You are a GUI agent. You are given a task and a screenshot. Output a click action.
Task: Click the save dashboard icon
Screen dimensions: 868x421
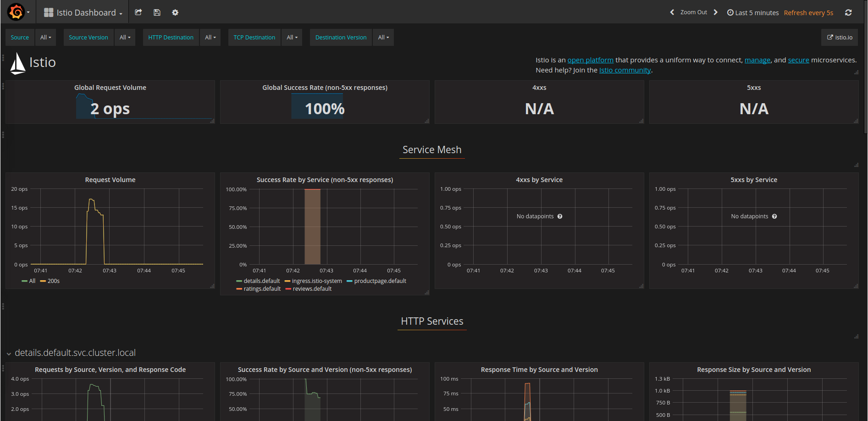[x=157, y=12]
